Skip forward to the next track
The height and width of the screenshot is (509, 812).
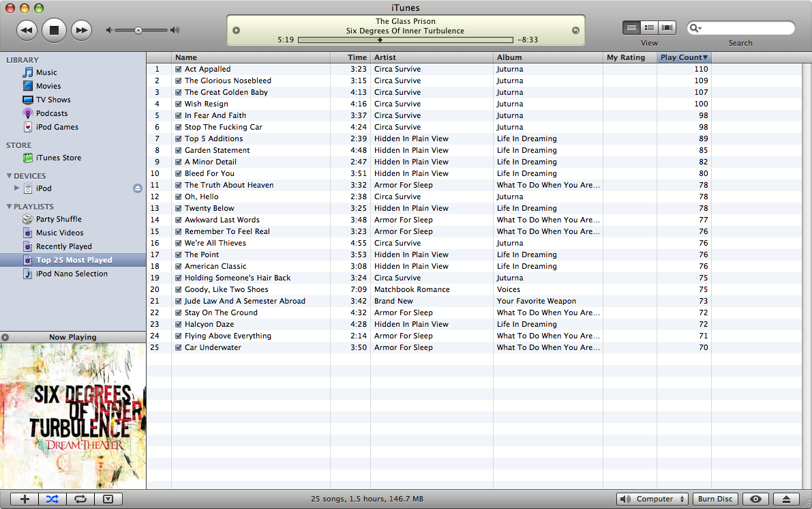[x=81, y=30]
